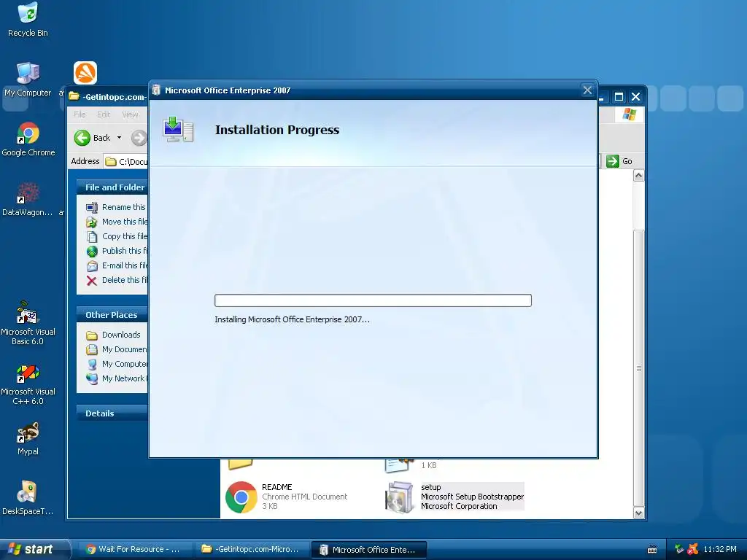Click the installation progress bar
Screen dimensions: 747x560
[373, 300]
